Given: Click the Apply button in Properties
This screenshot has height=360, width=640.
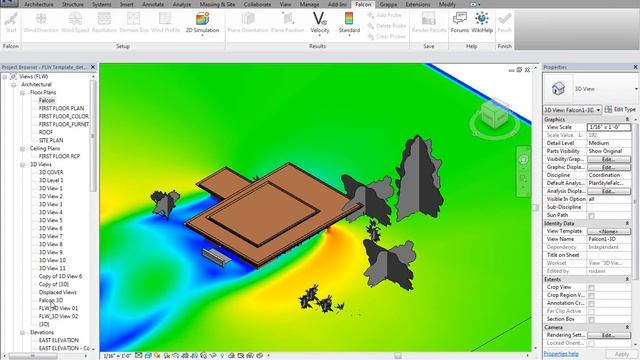Looking at the screenshot, I should [x=621, y=354].
